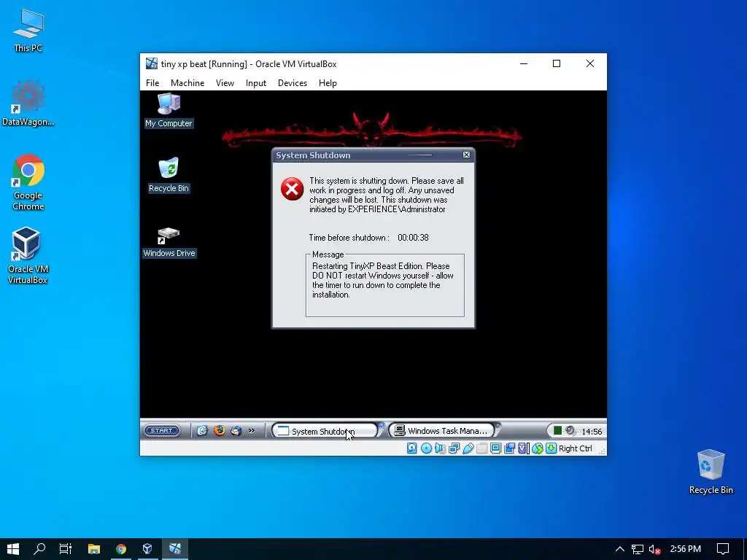This screenshot has width=747, height=560.
Task: Open Windows taskbar search
Action: pyautogui.click(x=39, y=549)
